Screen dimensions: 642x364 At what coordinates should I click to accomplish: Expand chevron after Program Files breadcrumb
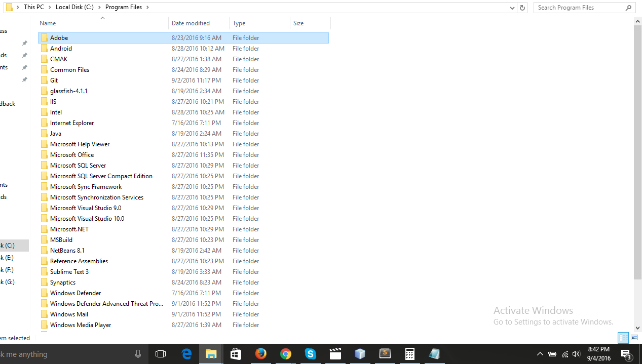pos(147,8)
